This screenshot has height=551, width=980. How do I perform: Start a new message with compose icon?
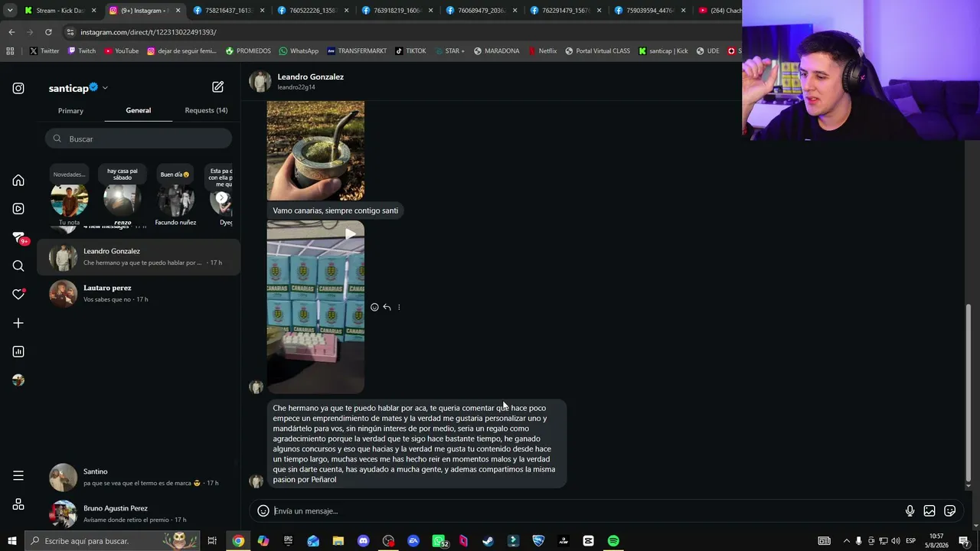(218, 87)
